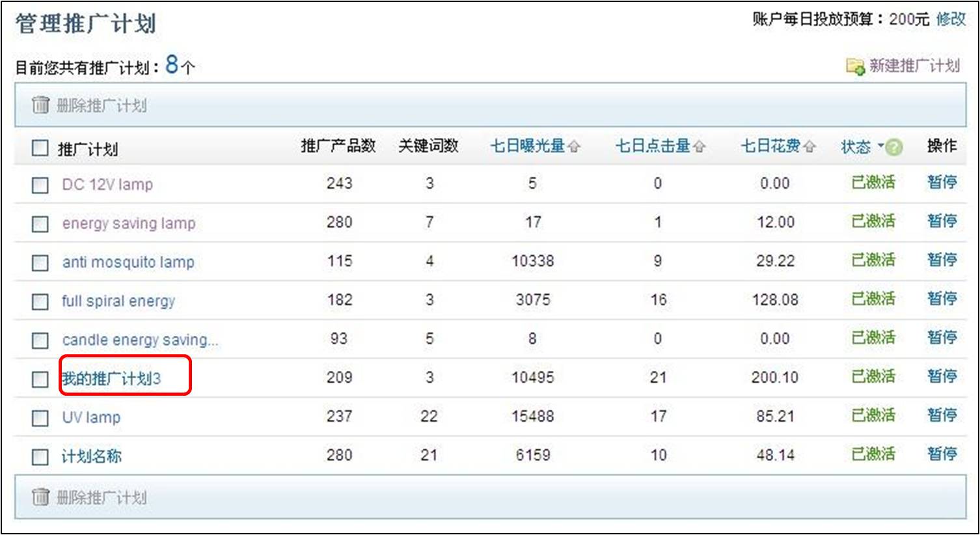The height and width of the screenshot is (535, 980).
Task: Open the full spiral energy plan
Action: click(x=118, y=301)
